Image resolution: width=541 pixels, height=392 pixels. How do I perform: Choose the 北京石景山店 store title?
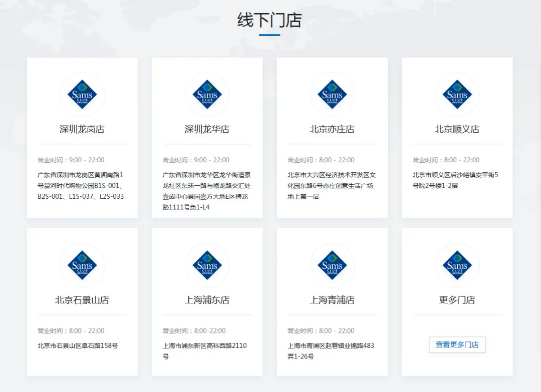tap(82, 300)
